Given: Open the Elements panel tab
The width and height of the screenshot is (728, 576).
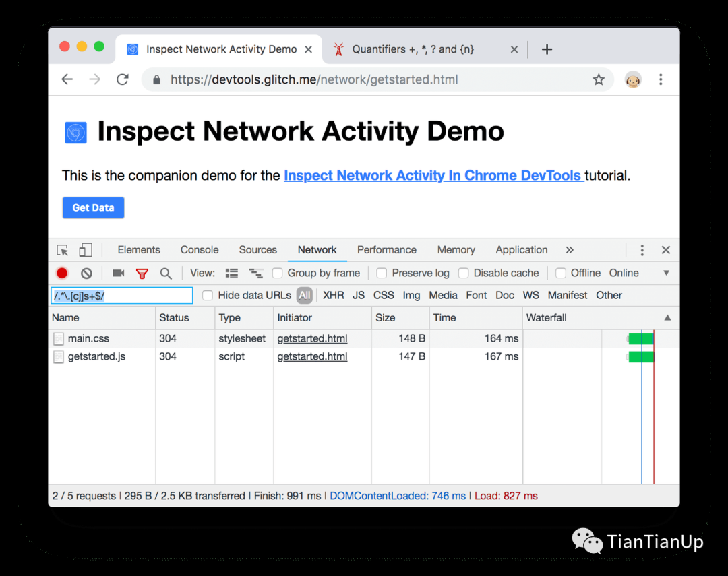Looking at the screenshot, I should click(x=139, y=250).
